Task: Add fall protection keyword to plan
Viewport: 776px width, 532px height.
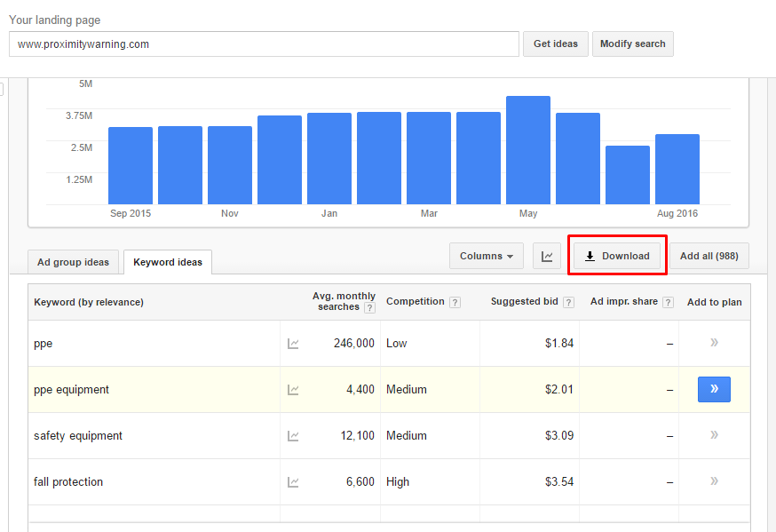Action: 714,481
